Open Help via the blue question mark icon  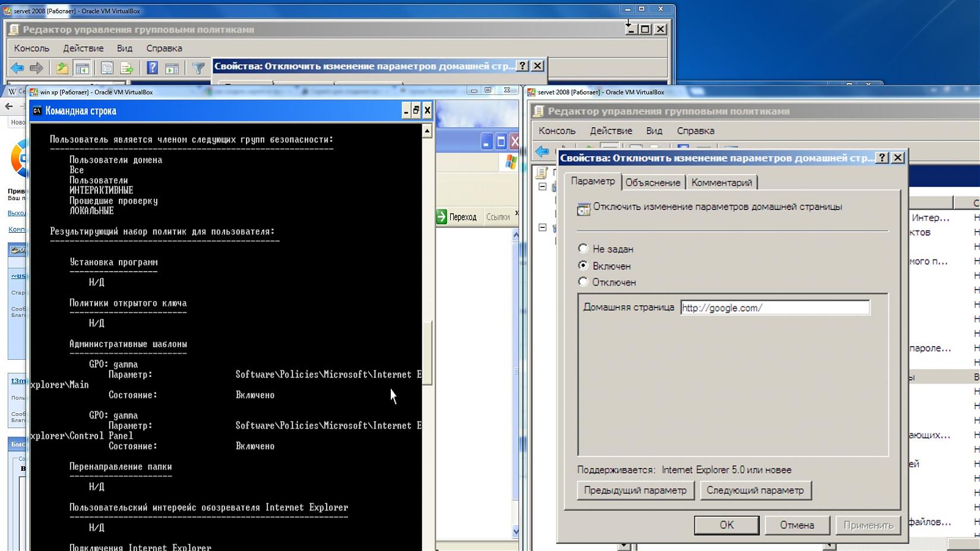152,68
